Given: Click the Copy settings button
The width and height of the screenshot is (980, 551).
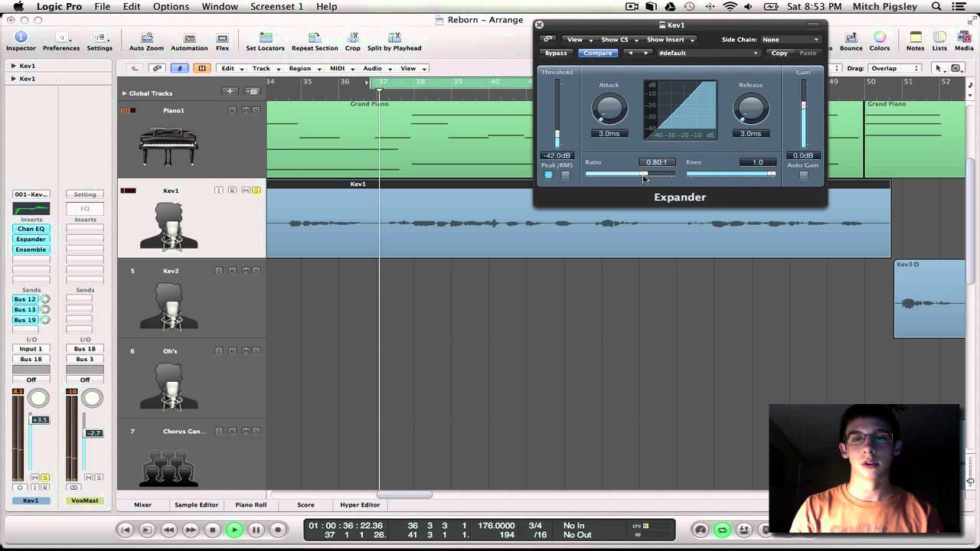Looking at the screenshot, I should 779,54.
